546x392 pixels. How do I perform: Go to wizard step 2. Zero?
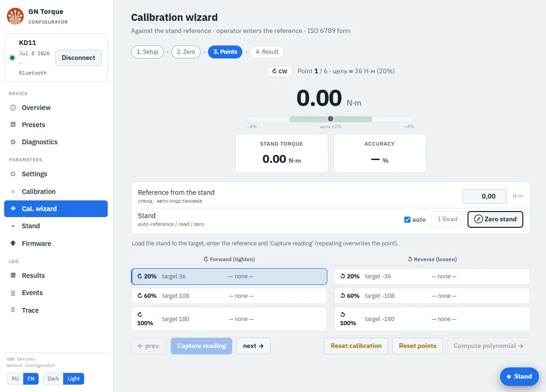(186, 52)
